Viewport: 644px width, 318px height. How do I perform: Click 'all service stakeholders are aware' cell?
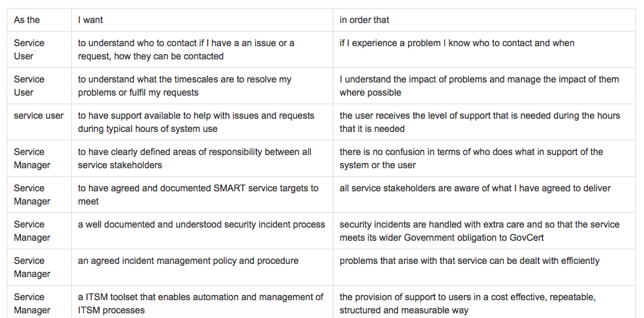[484, 195]
